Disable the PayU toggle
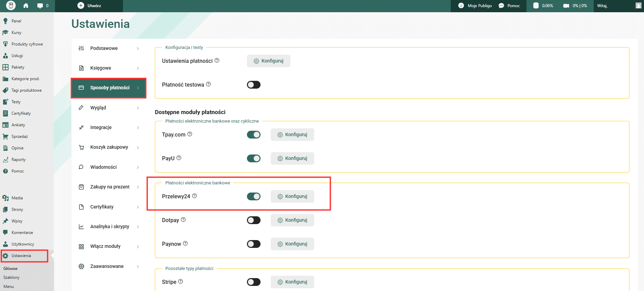The height and width of the screenshot is (291, 644). (x=254, y=158)
